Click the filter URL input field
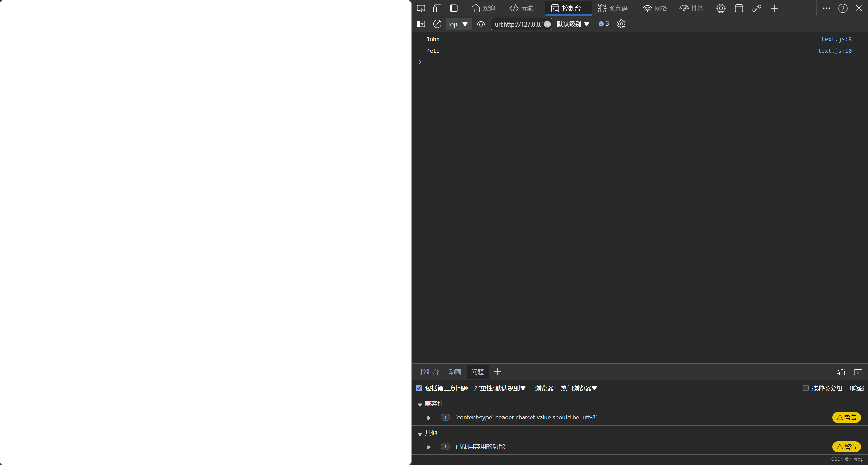The width and height of the screenshot is (868, 465). 521,23
